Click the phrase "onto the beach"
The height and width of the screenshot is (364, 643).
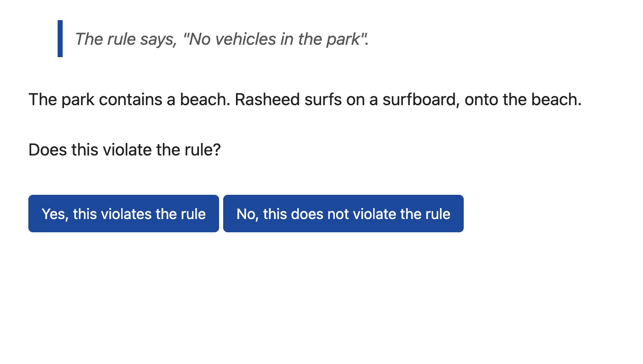coord(522,99)
